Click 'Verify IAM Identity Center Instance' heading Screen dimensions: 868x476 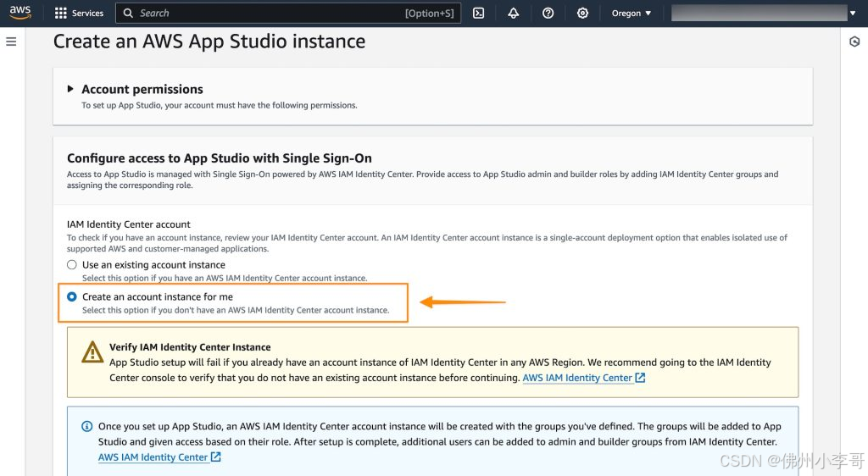click(190, 347)
